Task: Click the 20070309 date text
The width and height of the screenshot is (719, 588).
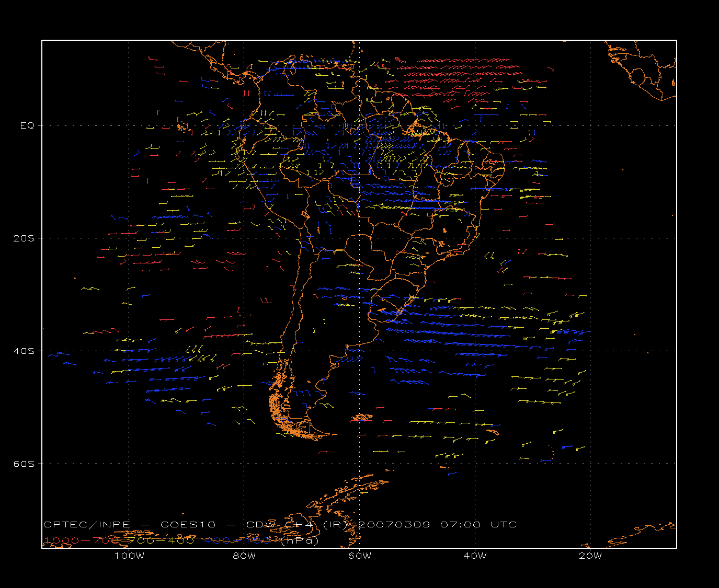Action: click(395, 525)
